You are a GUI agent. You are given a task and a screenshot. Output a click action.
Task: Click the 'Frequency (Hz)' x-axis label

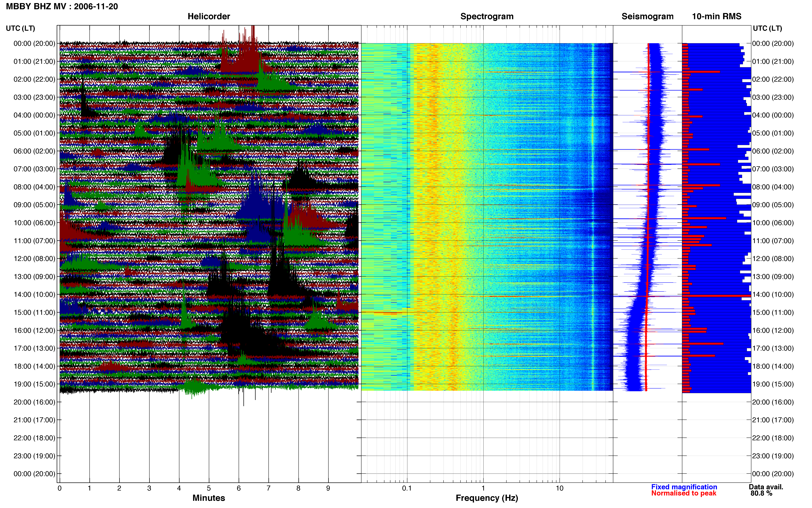(x=487, y=498)
